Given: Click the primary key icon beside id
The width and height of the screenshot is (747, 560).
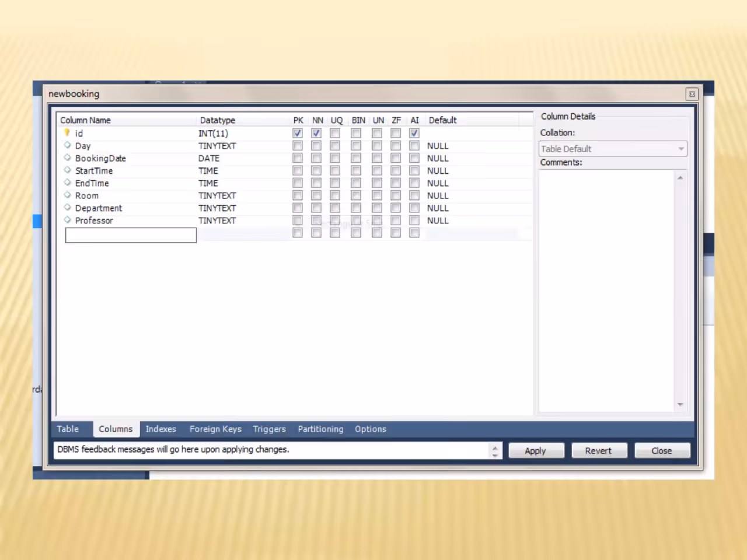Looking at the screenshot, I should (x=67, y=133).
